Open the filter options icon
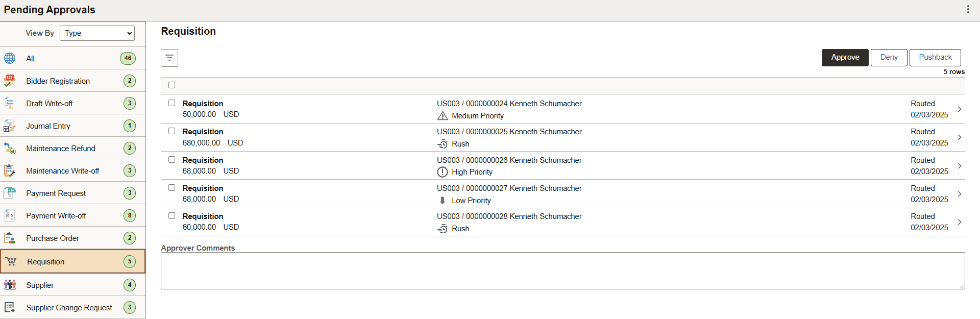Image resolution: width=980 pixels, height=319 pixels. click(169, 58)
